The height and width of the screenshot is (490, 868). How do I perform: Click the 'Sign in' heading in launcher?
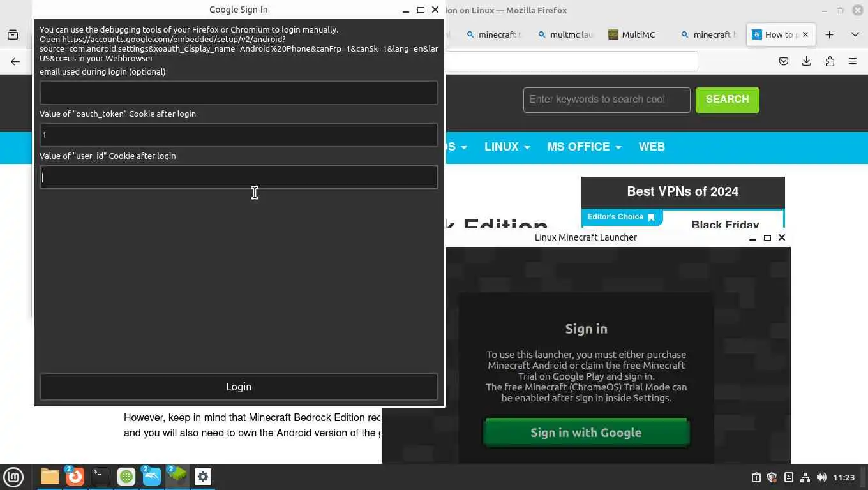tap(586, 329)
